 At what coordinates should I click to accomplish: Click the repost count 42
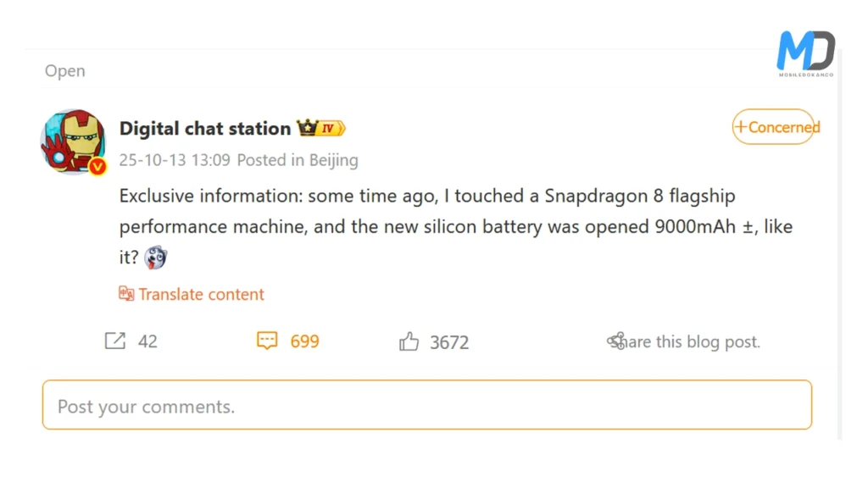147,341
